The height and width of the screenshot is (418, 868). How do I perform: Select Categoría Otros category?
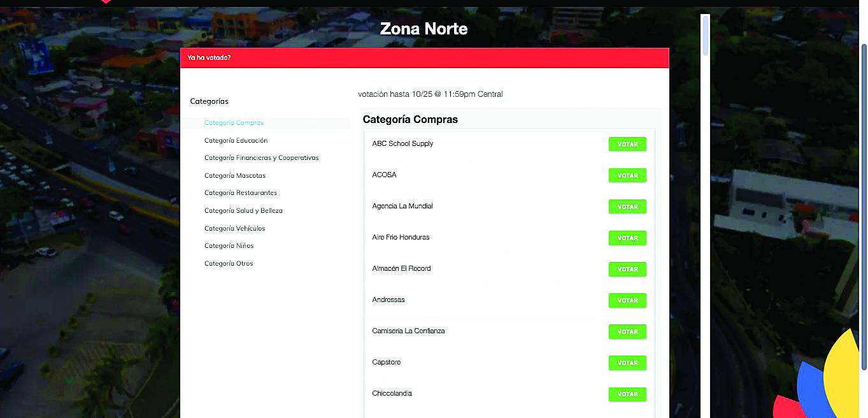pyautogui.click(x=229, y=264)
